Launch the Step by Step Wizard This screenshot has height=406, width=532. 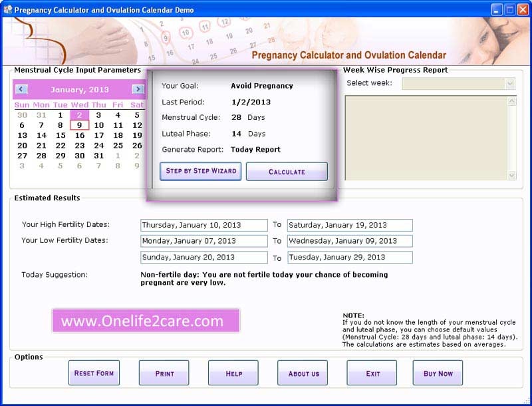201,171
